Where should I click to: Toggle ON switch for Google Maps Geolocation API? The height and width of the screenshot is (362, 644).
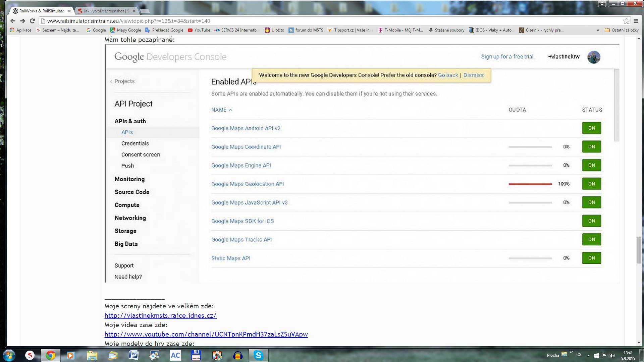pos(592,184)
